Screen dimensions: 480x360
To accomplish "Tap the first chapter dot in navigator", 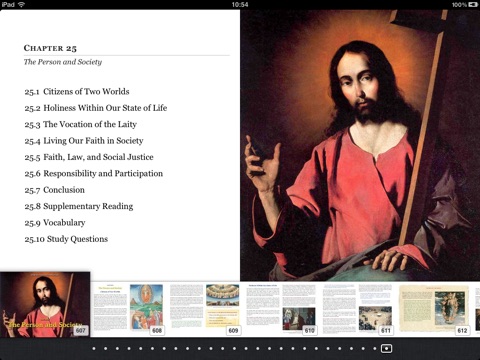I will tap(94, 349).
